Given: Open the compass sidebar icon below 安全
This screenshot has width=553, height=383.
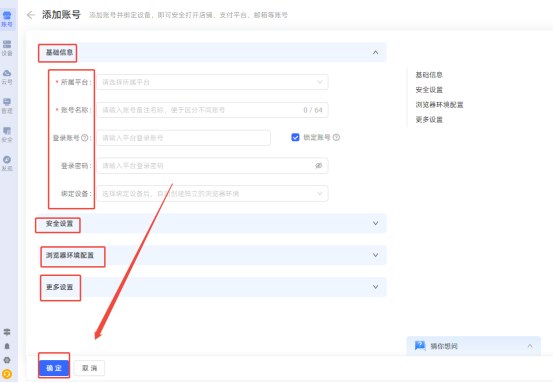Looking at the screenshot, I should (7, 164).
